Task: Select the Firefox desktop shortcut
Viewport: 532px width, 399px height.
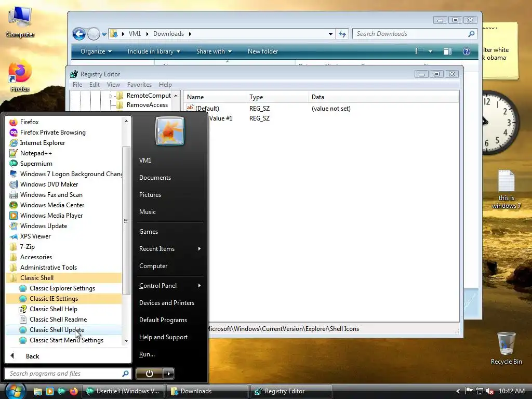Action: point(20,76)
